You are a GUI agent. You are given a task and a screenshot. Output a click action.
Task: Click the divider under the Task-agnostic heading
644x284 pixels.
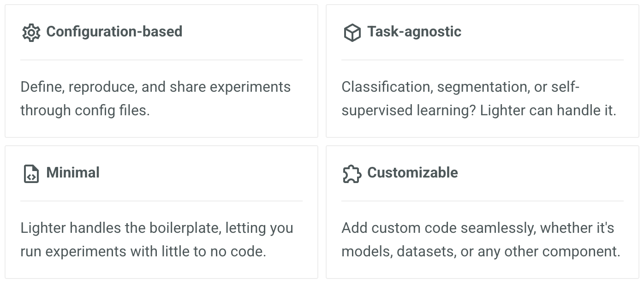tap(483, 60)
